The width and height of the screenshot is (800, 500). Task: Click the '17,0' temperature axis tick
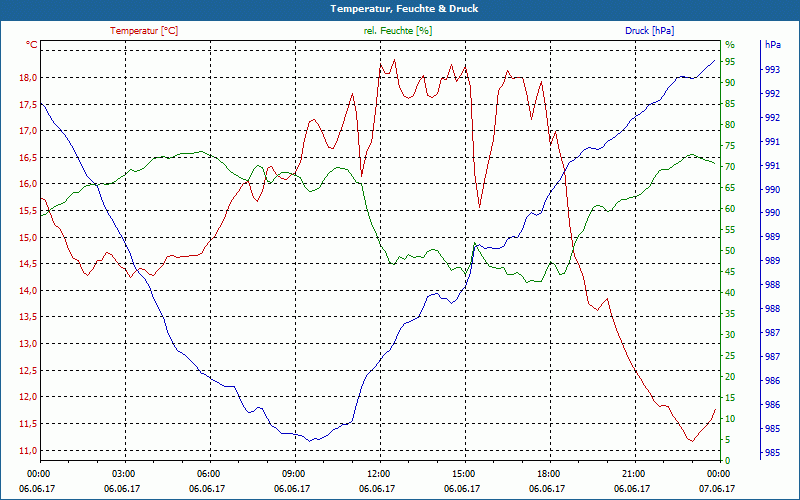(28, 131)
